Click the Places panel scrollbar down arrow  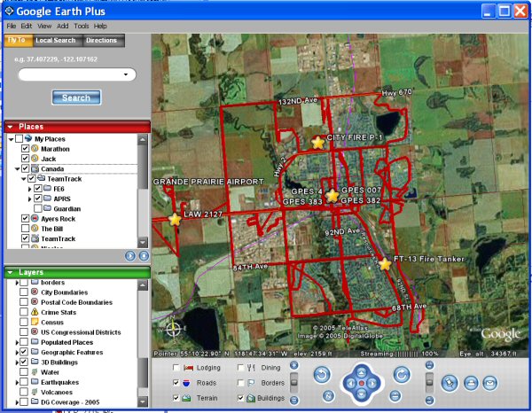(143, 243)
